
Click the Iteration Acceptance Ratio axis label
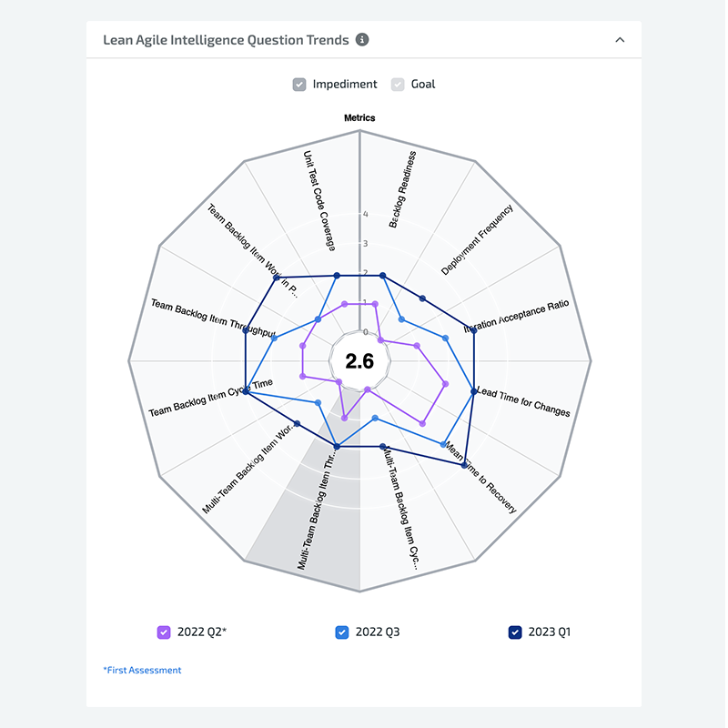click(516, 316)
